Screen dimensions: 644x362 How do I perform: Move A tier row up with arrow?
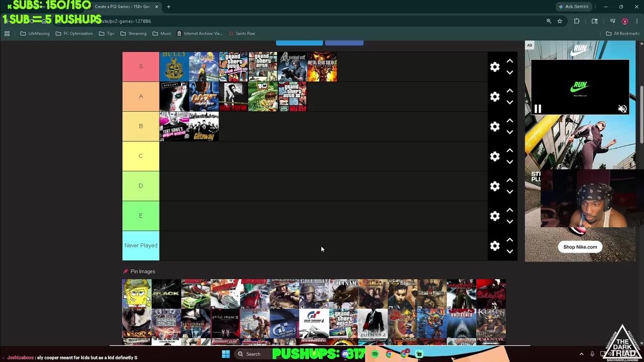(x=510, y=90)
